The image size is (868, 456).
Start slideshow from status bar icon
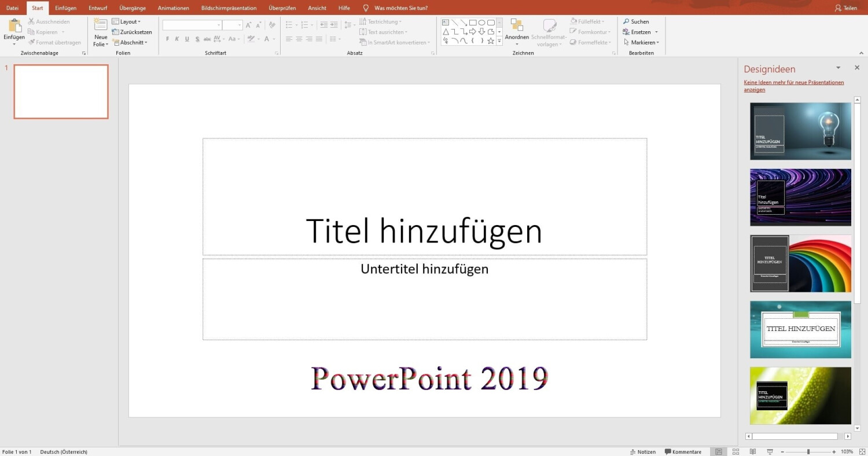coord(770,452)
